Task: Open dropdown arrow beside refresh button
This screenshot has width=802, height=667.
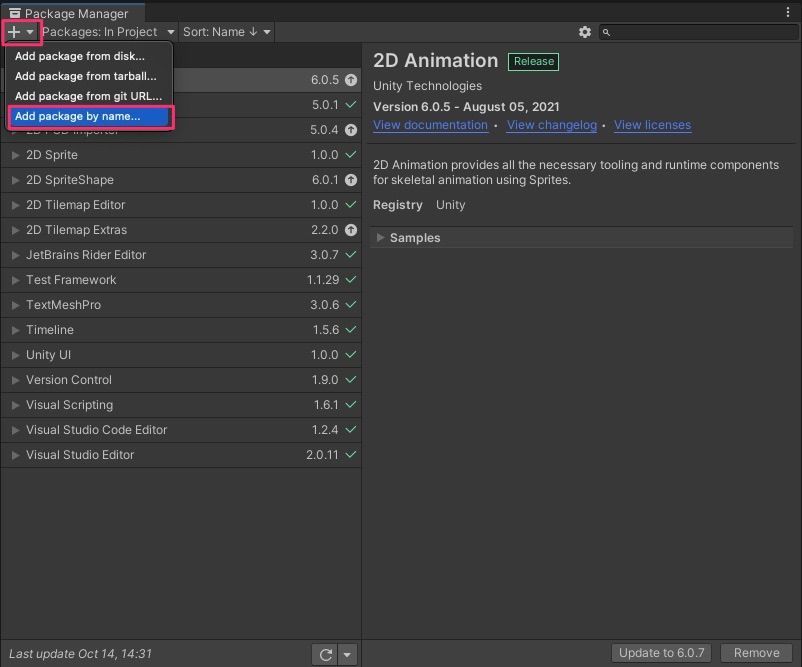Action: click(347, 655)
